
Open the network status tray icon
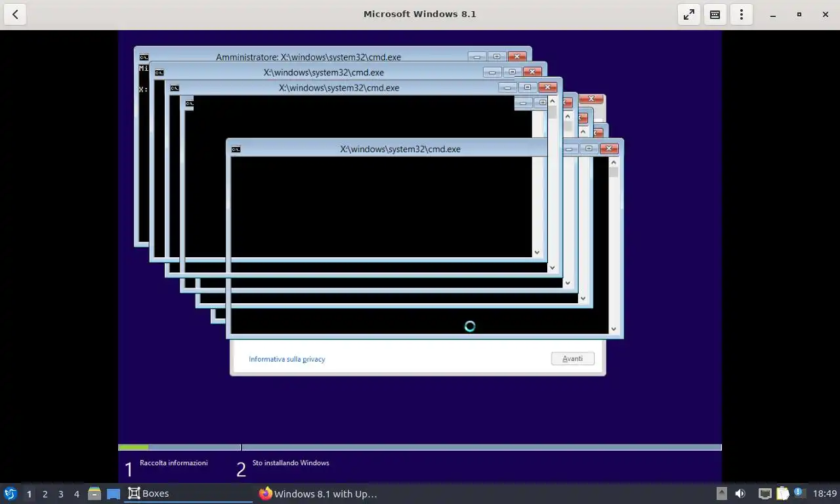tap(765, 493)
